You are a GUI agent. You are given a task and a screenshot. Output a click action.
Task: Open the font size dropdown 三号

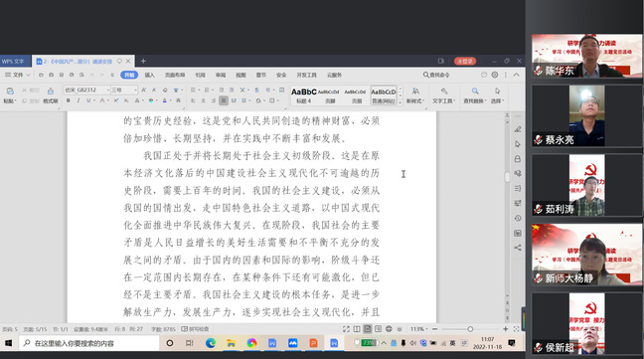[x=123, y=90]
